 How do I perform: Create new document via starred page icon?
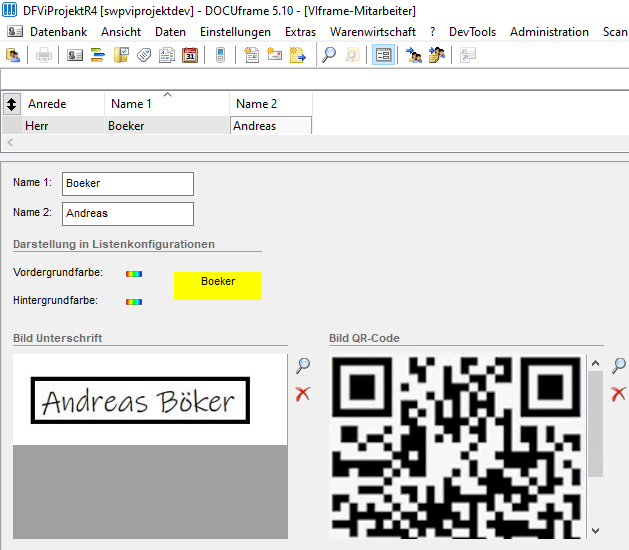pos(252,55)
